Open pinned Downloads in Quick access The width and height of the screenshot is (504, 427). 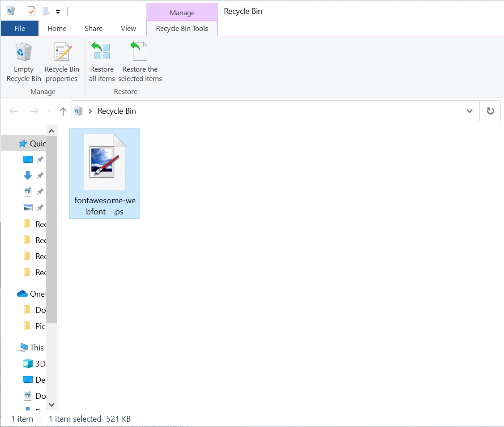pyautogui.click(x=28, y=175)
